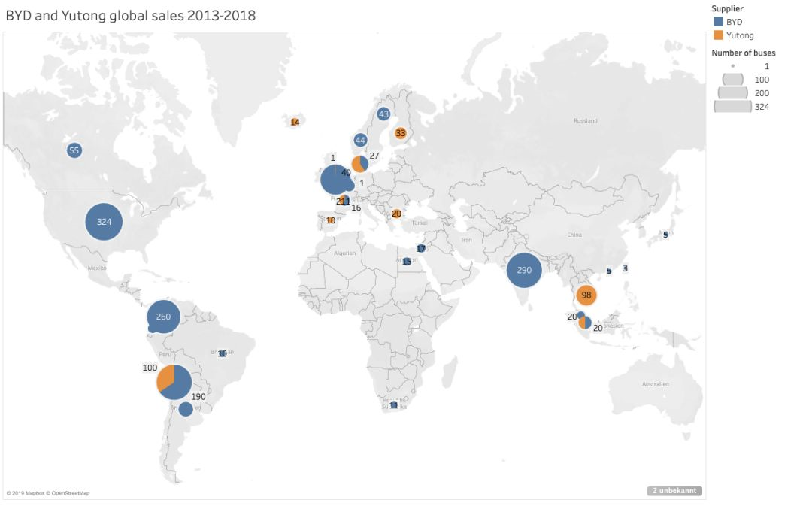Click the 11 marker over South Africa

pos(393,405)
